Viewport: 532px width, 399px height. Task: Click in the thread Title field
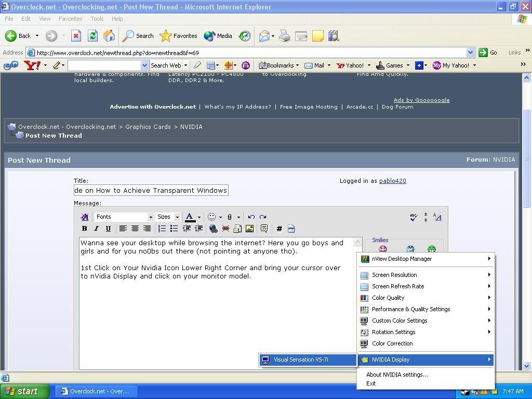pyautogui.click(x=151, y=190)
